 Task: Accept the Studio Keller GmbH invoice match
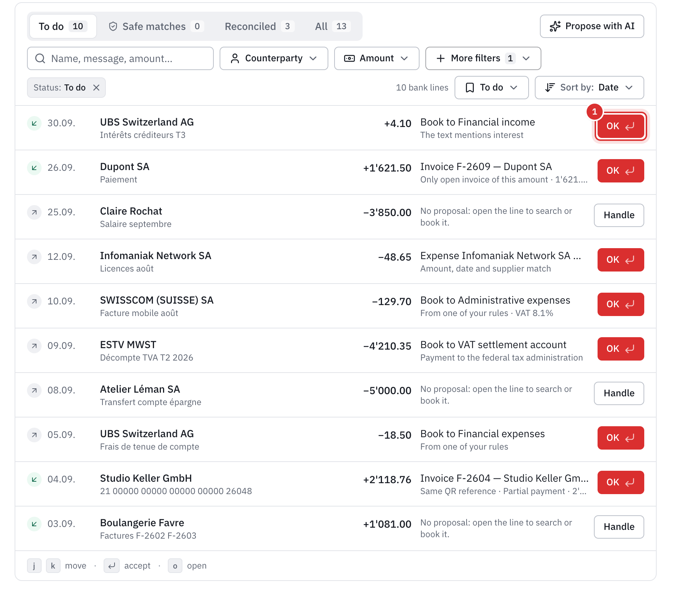(x=621, y=482)
